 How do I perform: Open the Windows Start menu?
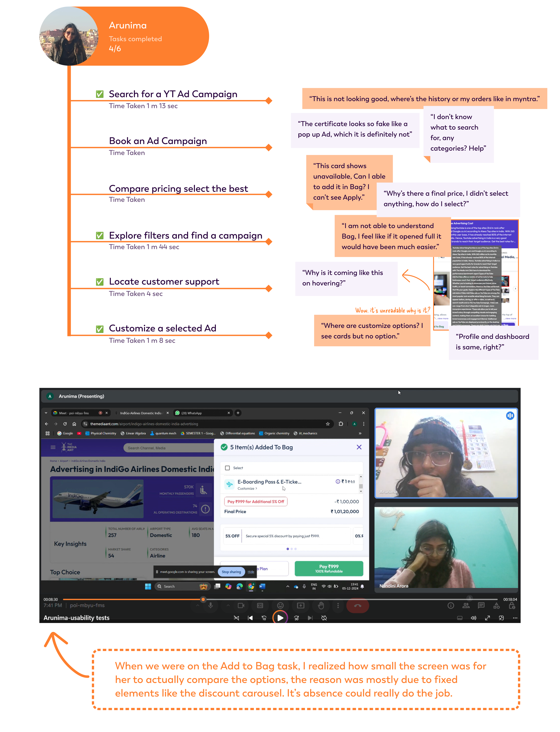[x=148, y=587]
